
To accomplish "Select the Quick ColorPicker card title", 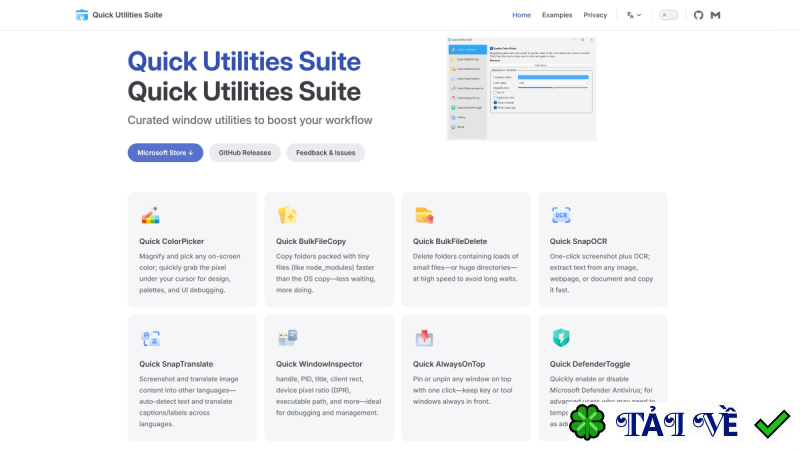I will tap(171, 241).
